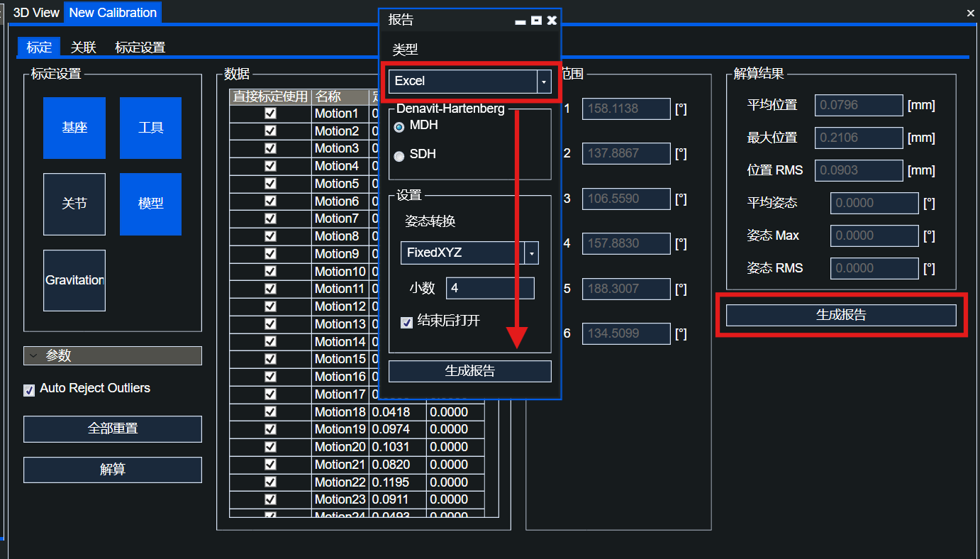Maximize the 报告 dialog window
Image resolution: width=980 pixels, height=559 pixels.
pyautogui.click(x=536, y=21)
